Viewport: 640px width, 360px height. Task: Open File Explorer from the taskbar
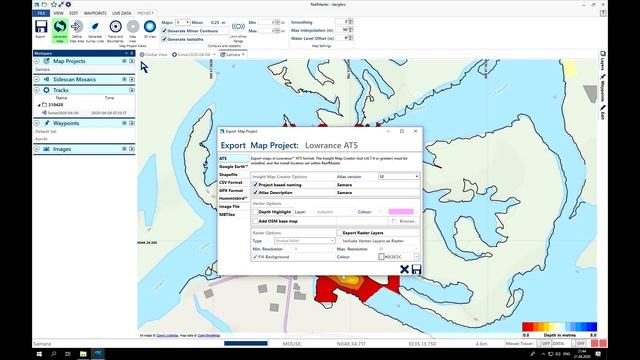pos(83,354)
